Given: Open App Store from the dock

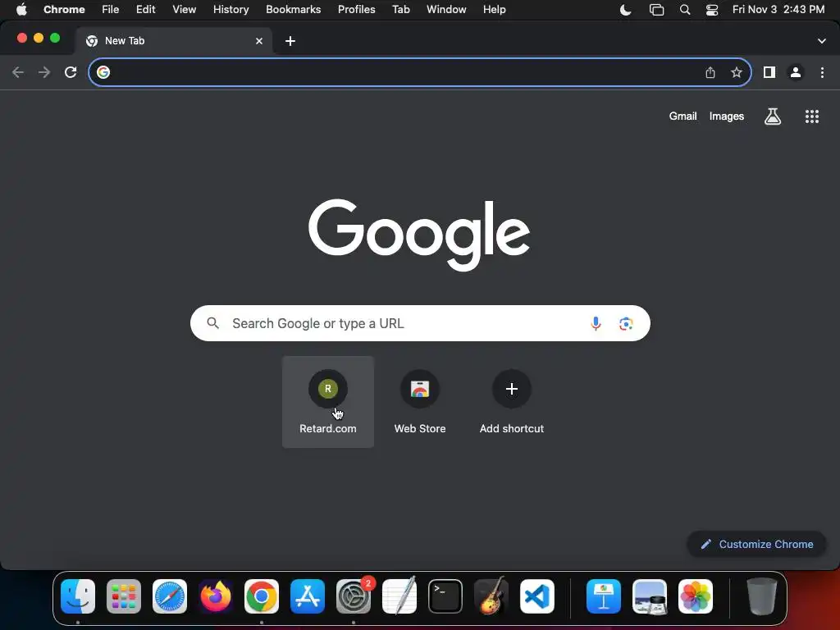Looking at the screenshot, I should pyautogui.click(x=308, y=596).
